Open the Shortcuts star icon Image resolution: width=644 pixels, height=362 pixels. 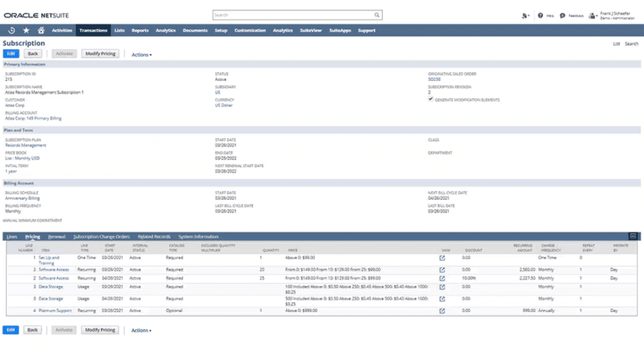26,31
